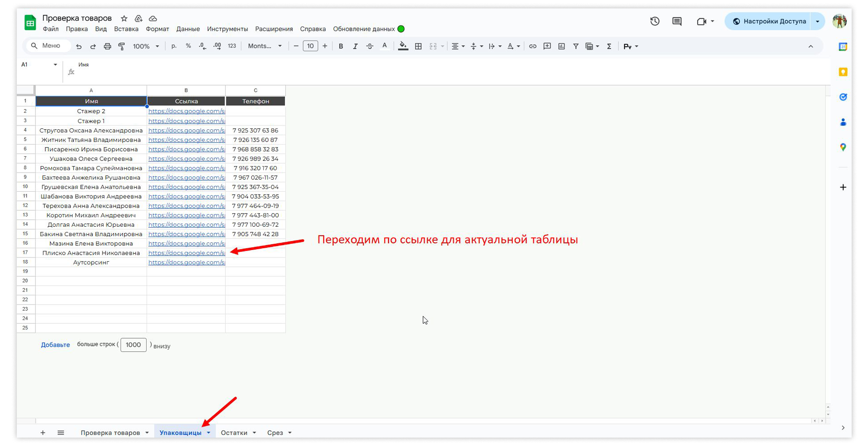This screenshot has height=446, width=868.
Task: Open link for Плиско Анастасия Николаевна
Action: click(x=186, y=253)
